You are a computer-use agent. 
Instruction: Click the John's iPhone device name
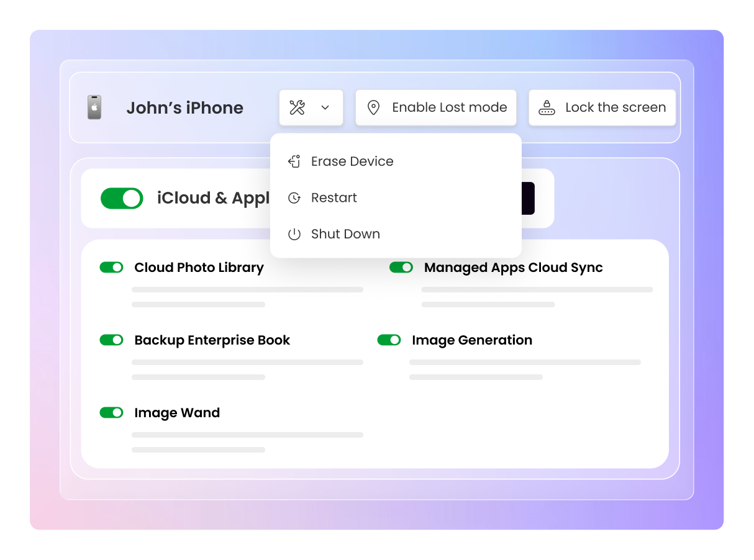184,108
